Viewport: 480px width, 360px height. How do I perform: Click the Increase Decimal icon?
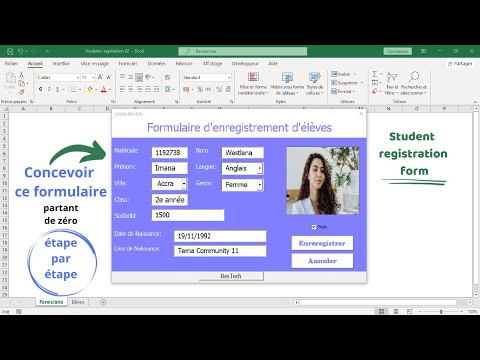click(x=219, y=89)
